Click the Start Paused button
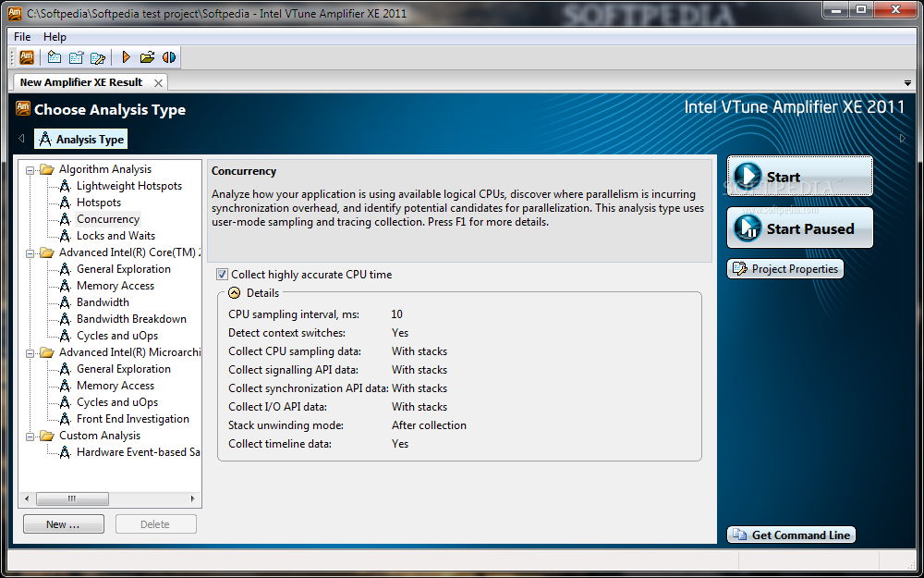The image size is (924, 578). [x=799, y=228]
